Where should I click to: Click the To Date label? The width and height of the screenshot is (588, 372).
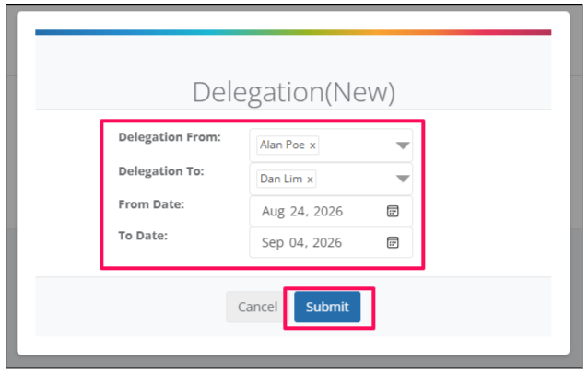143,236
